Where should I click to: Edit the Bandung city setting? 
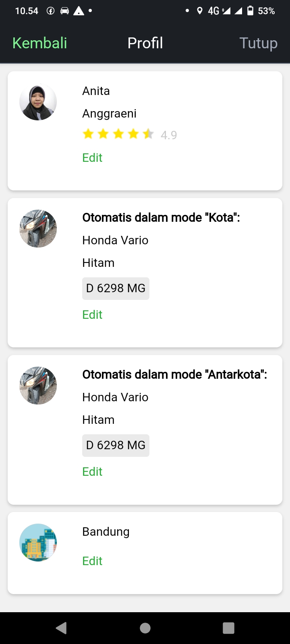(92, 561)
